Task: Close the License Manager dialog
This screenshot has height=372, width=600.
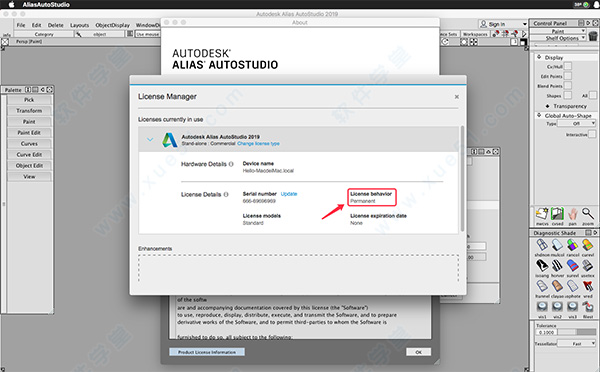Action: [x=457, y=97]
